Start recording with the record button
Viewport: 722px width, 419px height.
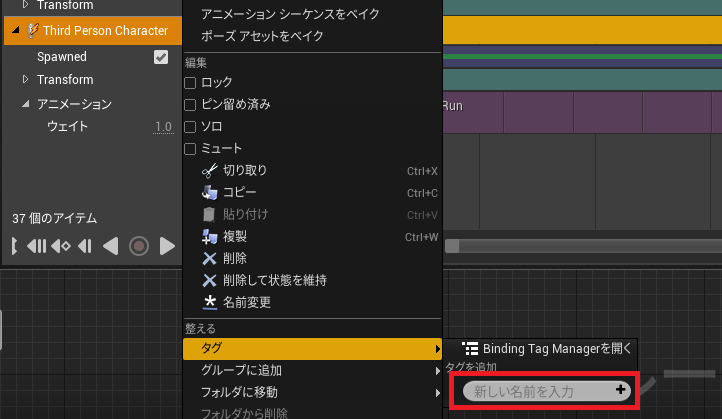(139, 246)
